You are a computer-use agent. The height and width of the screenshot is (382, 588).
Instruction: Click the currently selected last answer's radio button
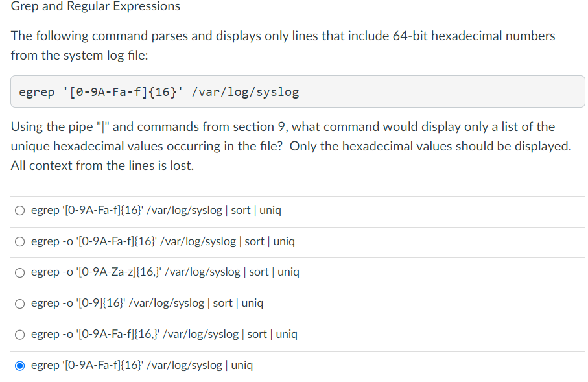tap(19, 365)
